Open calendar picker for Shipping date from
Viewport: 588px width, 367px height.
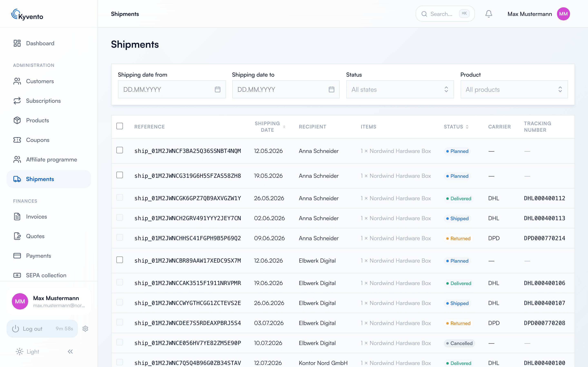pyautogui.click(x=218, y=89)
